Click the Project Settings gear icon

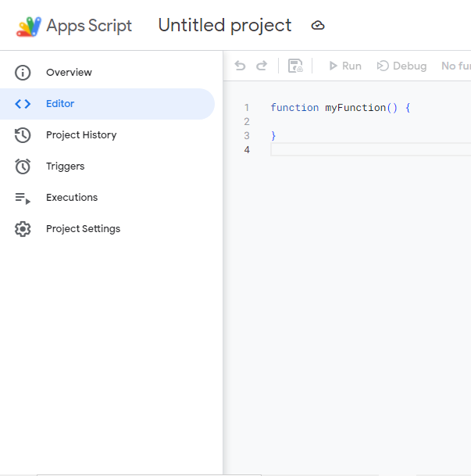click(x=23, y=229)
